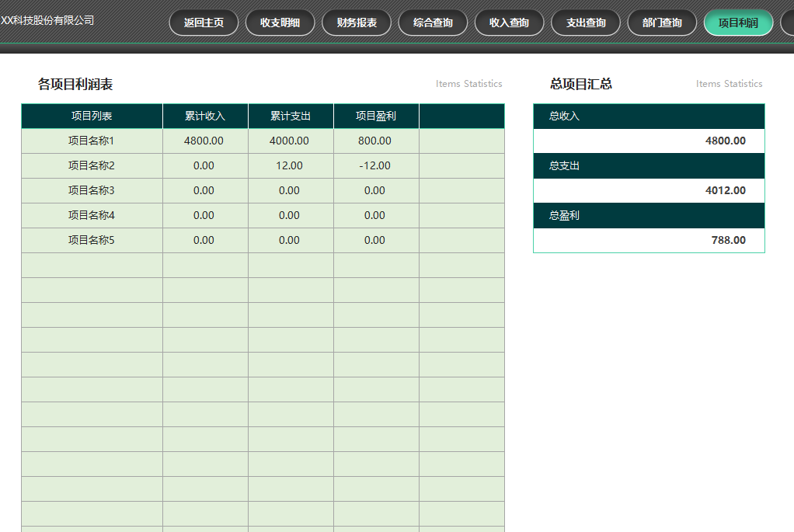Screen dimensions: 794x532
Task: Select the 项目名称1 cell
Action: tap(92, 141)
